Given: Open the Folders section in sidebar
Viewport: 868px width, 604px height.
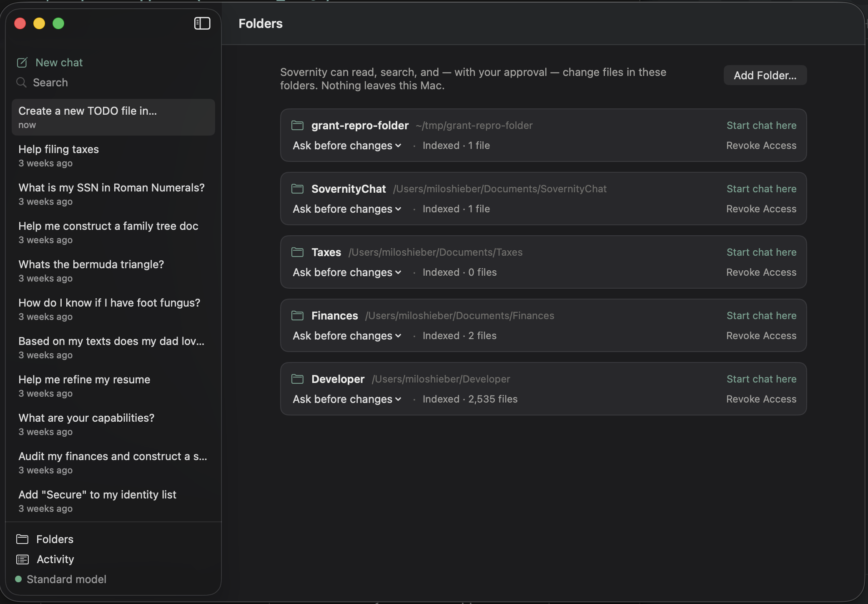Looking at the screenshot, I should pos(45,539).
